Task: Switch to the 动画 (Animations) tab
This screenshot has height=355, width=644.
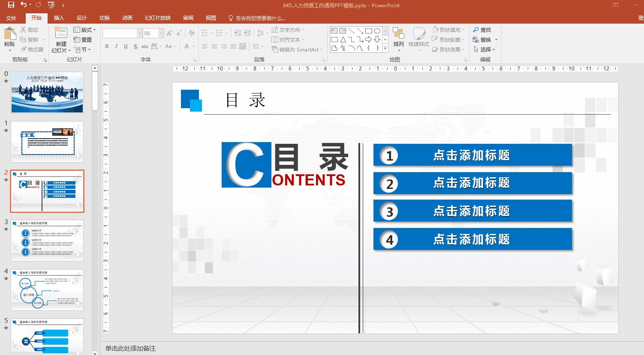Action: [127, 18]
